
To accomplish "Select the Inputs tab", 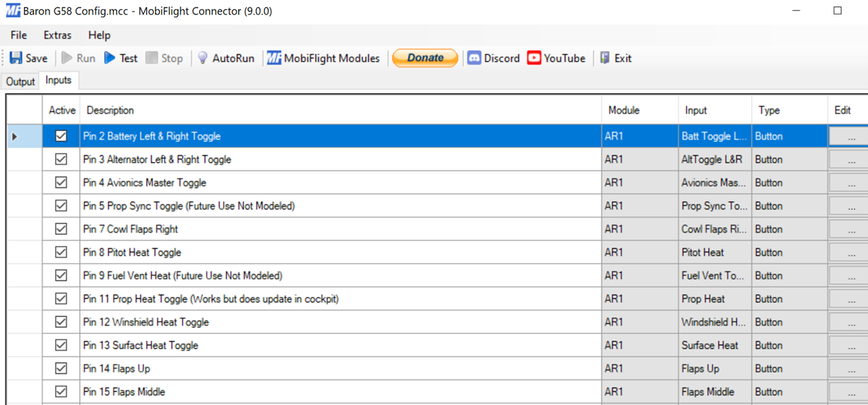I will pyautogui.click(x=59, y=81).
